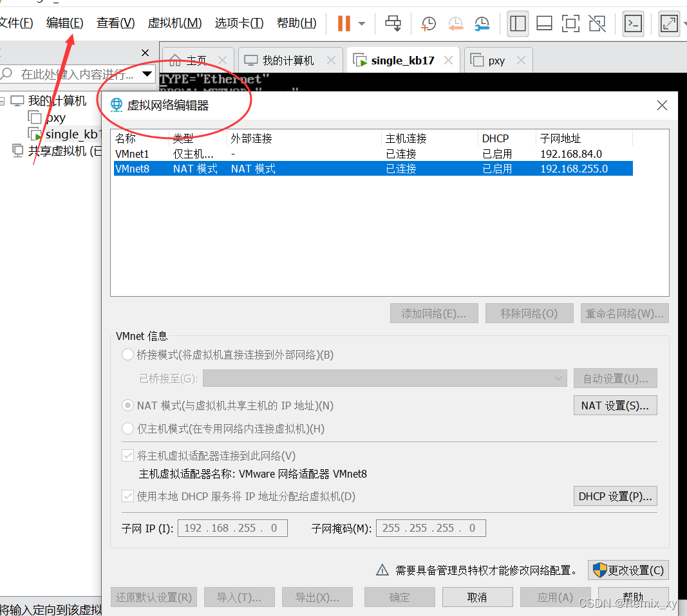Open the 编辑(E) menu
687x616 pixels.
click(64, 23)
